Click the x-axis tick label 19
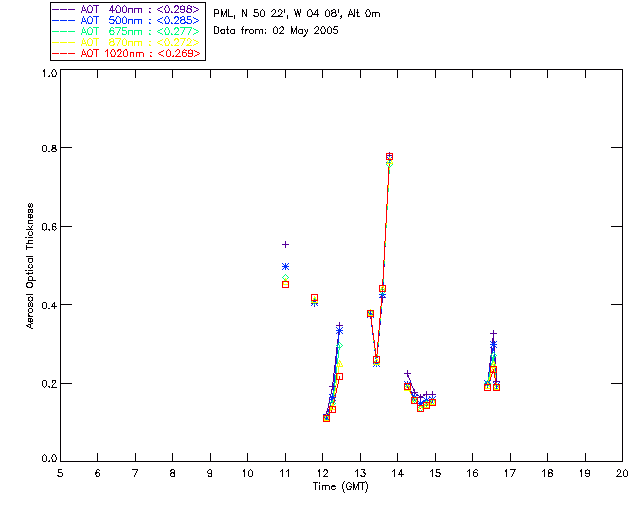 pos(585,473)
